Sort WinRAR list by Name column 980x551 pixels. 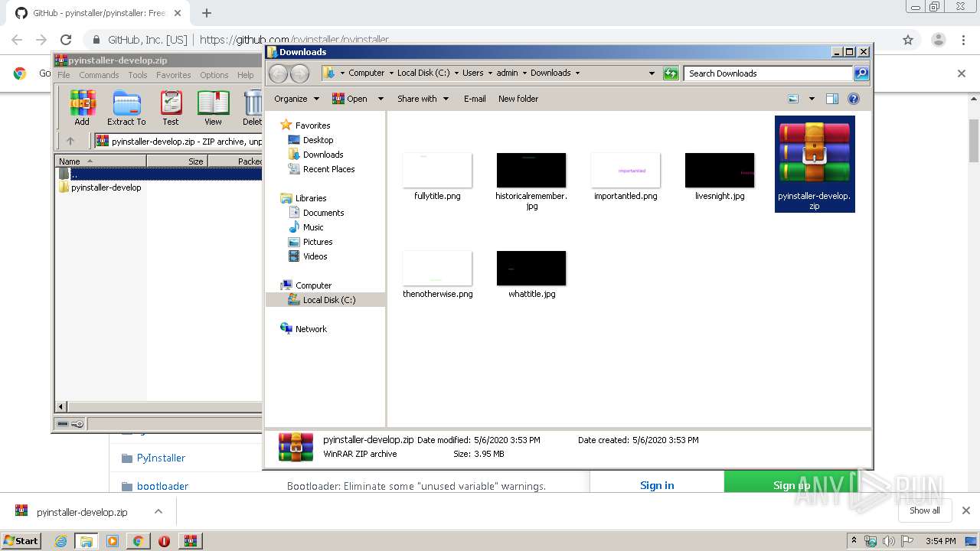101,161
